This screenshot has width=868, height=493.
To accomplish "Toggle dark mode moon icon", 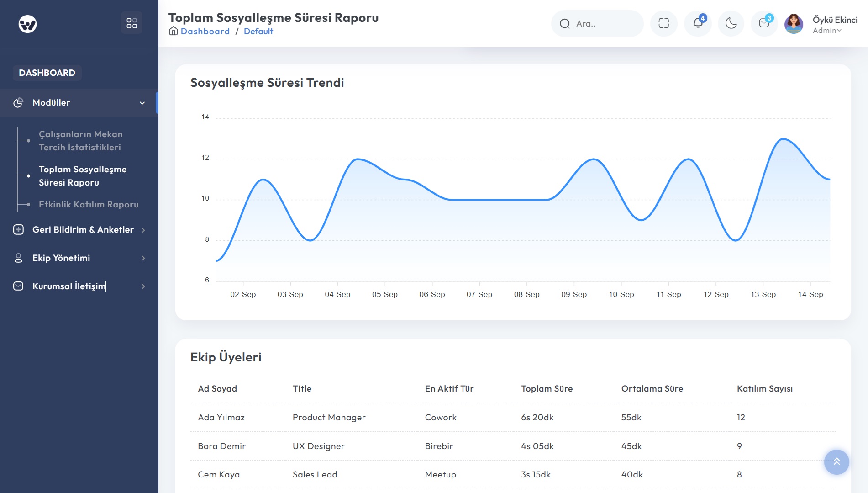I will coord(731,23).
